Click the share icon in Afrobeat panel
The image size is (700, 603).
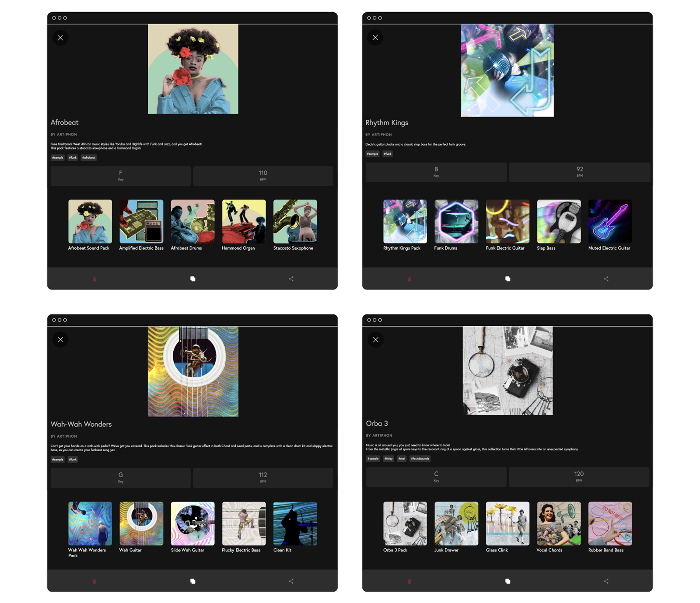point(291,279)
